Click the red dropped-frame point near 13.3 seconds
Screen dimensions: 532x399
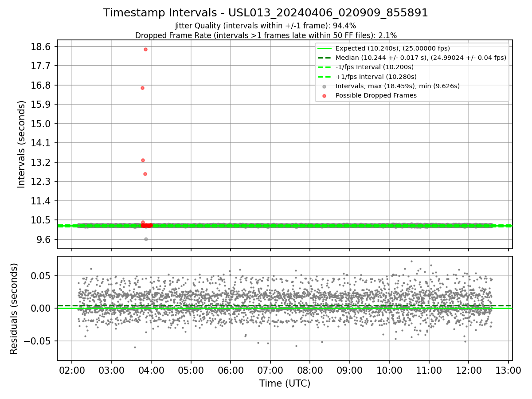tap(143, 160)
